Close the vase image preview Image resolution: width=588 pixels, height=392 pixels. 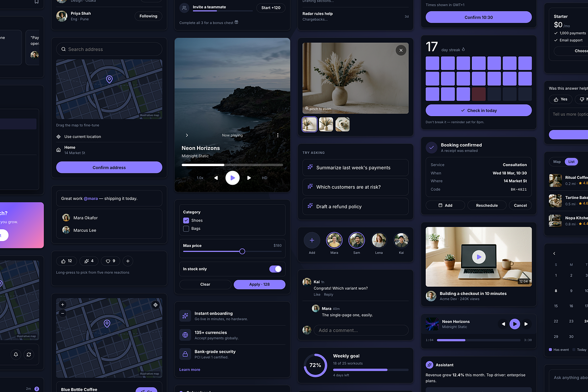click(401, 50)
